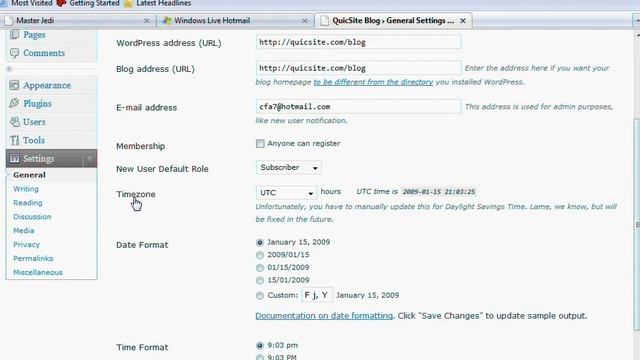Select the 01/15/2009 date format
Screen dimensions: 640x360
click(x=260, y=268)
